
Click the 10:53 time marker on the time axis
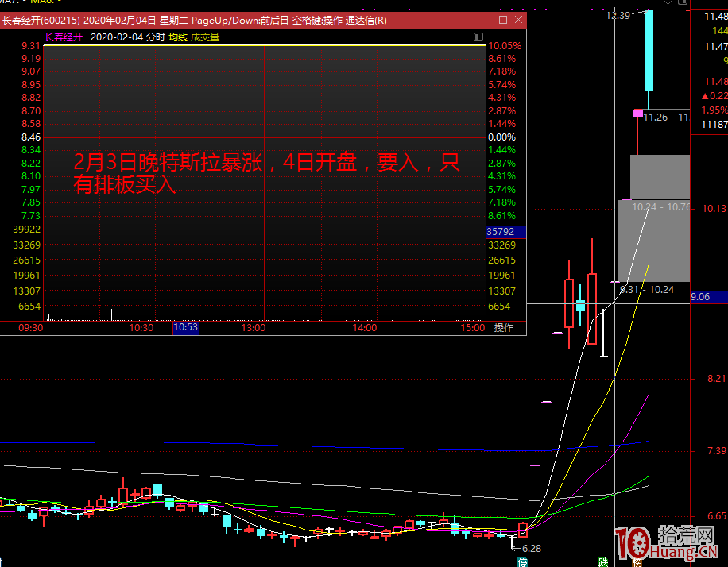[x=186, y=328]
